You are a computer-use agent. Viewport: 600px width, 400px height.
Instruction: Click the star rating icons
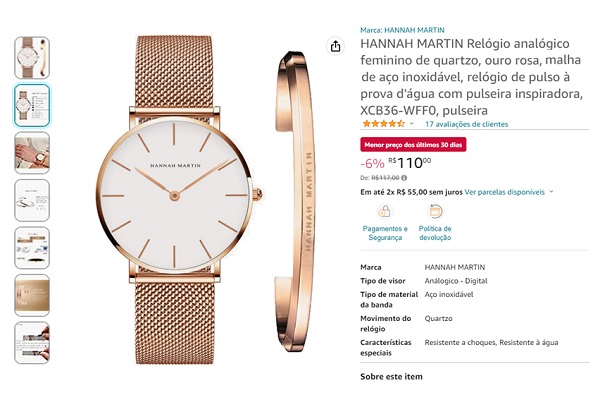tap(383, 124)
